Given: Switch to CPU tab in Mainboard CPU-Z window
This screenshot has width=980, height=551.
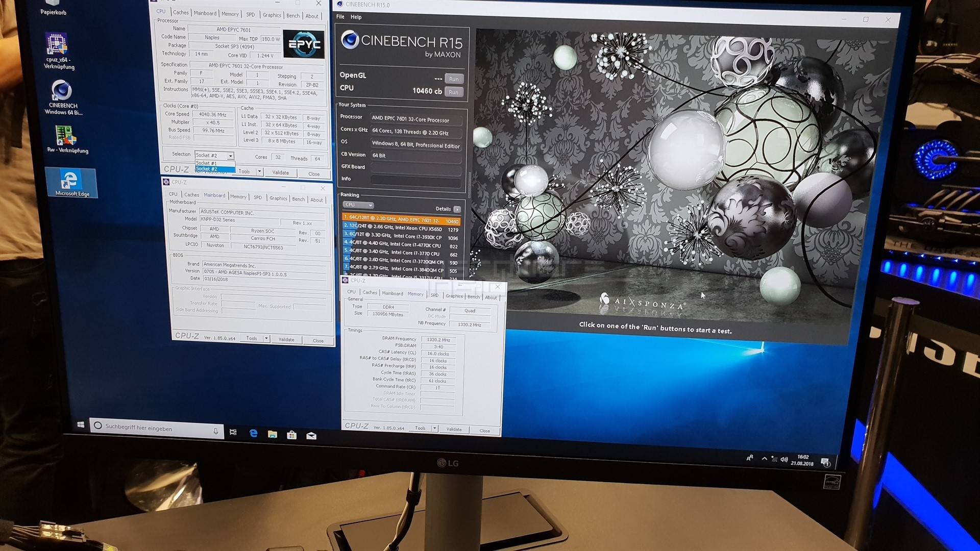Looking at the screenshot, I should [173, 194].
